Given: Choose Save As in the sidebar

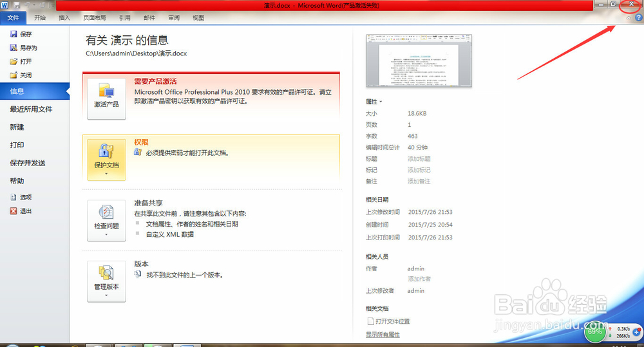Looking at the screenshot, I should [23, 48].
